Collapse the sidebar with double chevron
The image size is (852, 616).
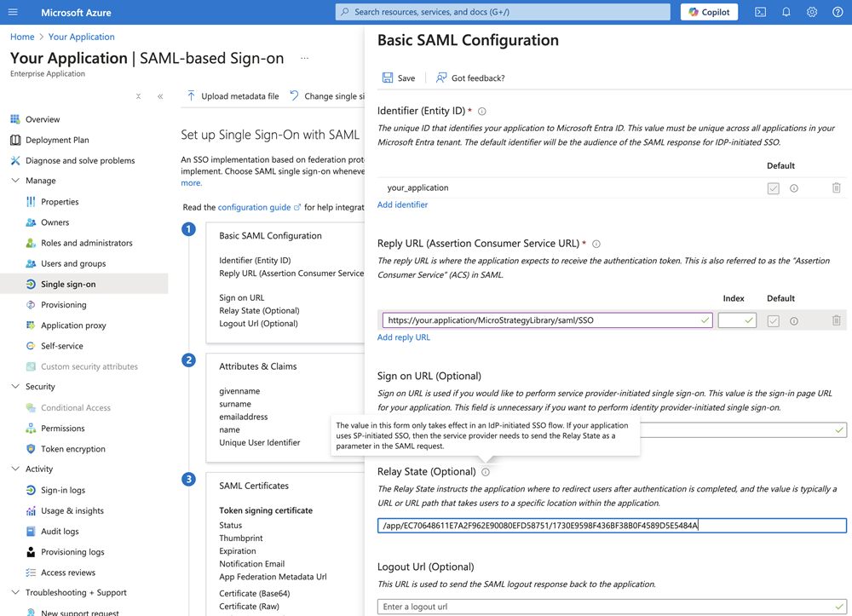click(160, 96)
